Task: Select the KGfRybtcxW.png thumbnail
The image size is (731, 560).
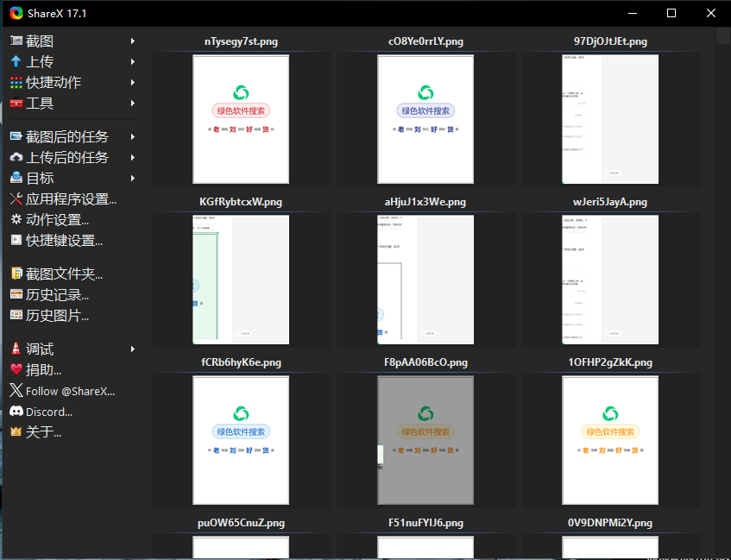Action: pos(241,280)
